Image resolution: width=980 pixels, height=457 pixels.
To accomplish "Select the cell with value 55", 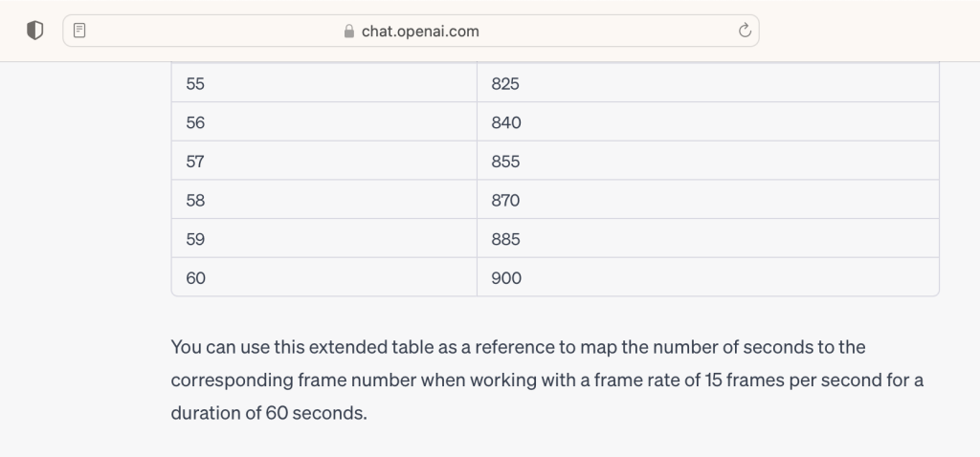I will [x=323, y=83].
